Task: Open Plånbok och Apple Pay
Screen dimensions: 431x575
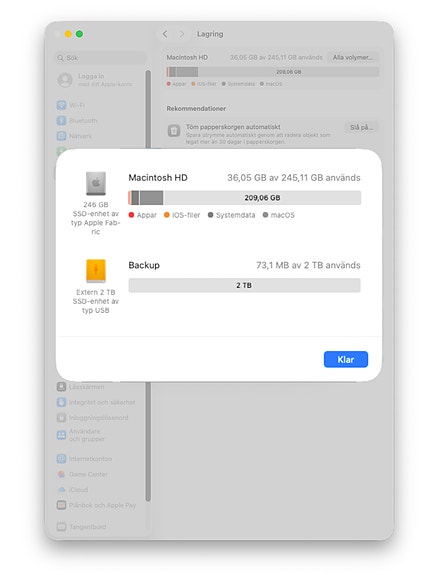Action: pyautogui.click(x=96, y=505)
